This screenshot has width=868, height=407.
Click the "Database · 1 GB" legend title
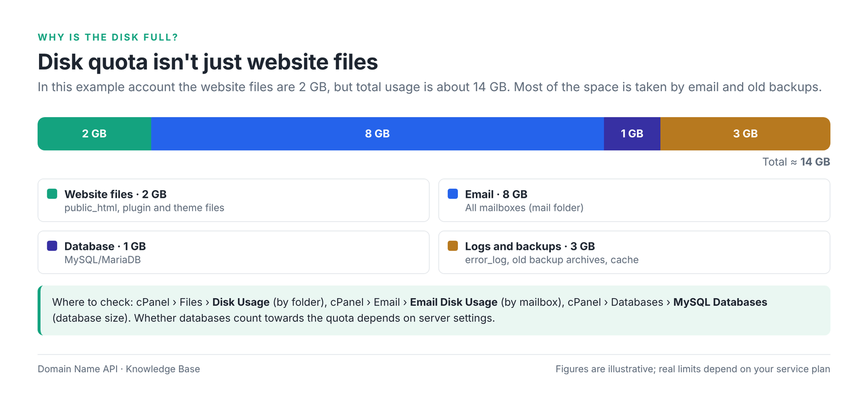(x=105, y=246)
